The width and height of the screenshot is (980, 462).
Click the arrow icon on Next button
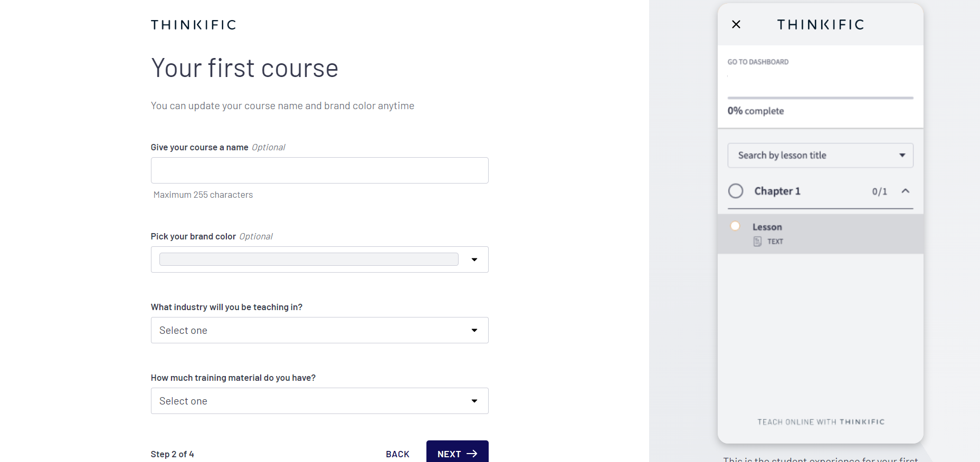[x=472, y=454]
